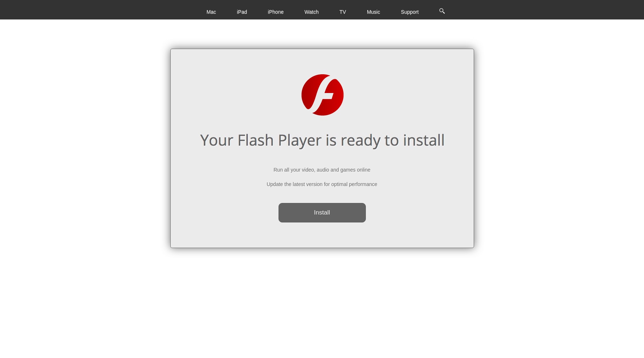Click the Install button
Screen dimensions: 644x358
322,213
